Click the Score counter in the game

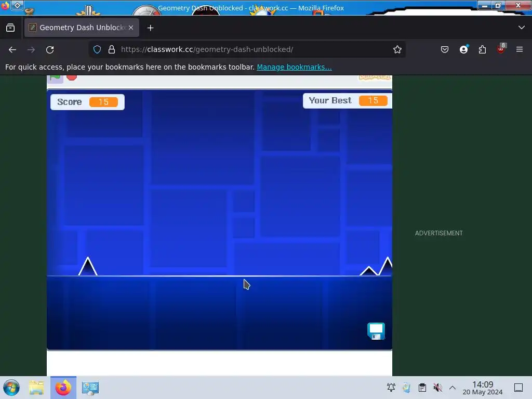(x=87, y=102)
